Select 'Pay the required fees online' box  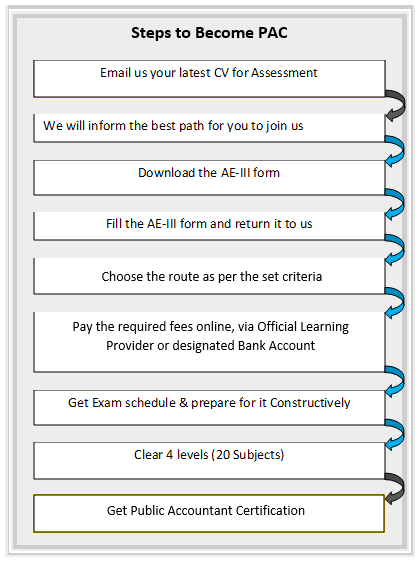click(x=209, y=342)
